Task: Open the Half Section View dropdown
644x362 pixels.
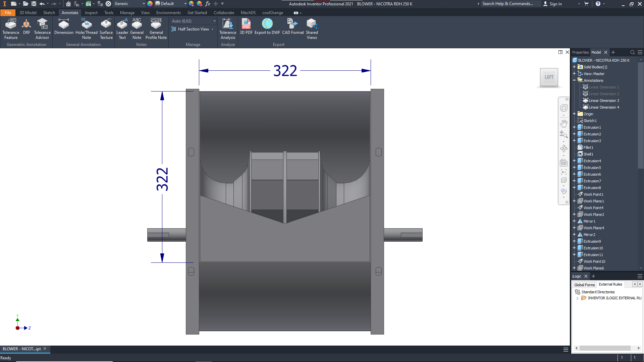Action: 213,29
